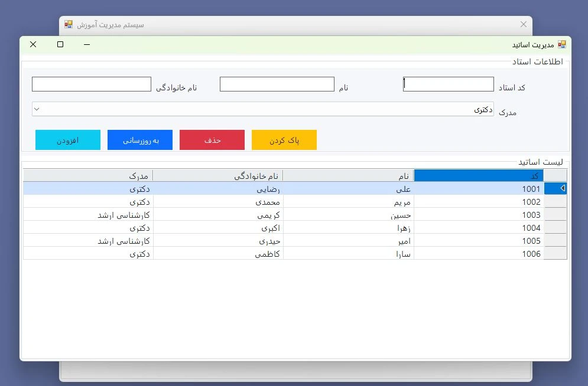Click the مدرک column header in grid

coord(88,175)
